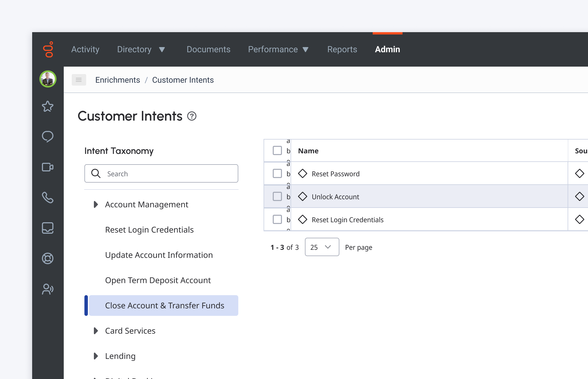Click the help icon beside Customer Intents

pos(192,116)
